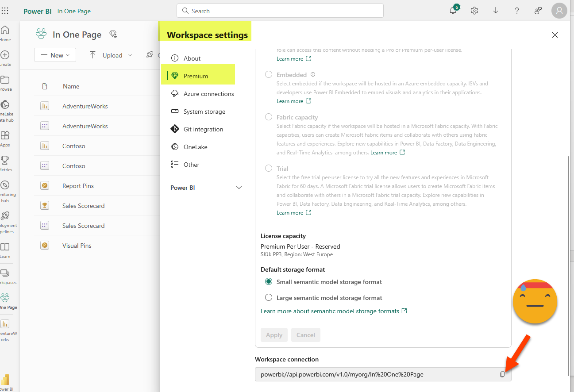Open the app launcher waffle icon
This screenshot has height=392, width=574.
(5, 11)
